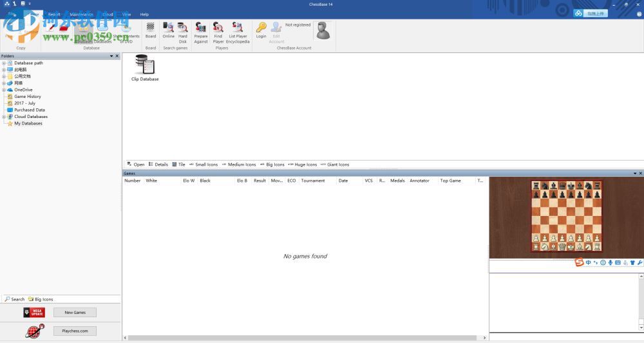This screenshot has height=343, width=644.
Task: Activate Sogou voice input microphone
Action: pyautogui.click(x=611, y=262)
